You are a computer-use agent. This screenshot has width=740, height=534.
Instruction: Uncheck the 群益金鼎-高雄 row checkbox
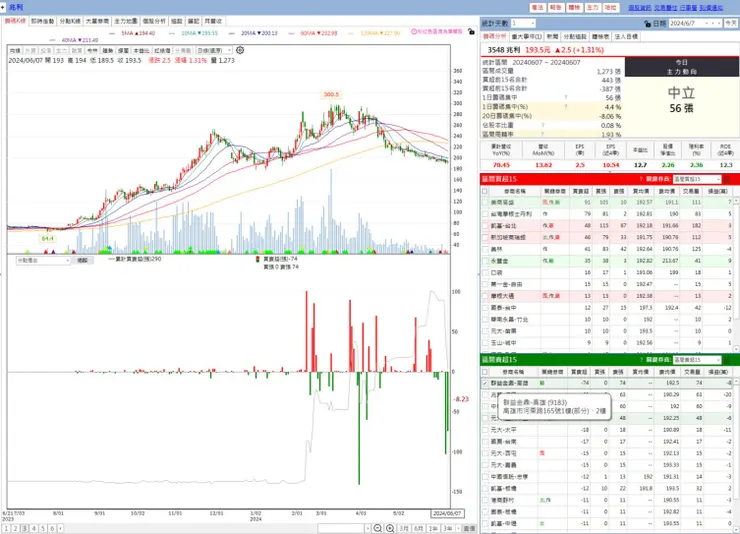[485, 383]
